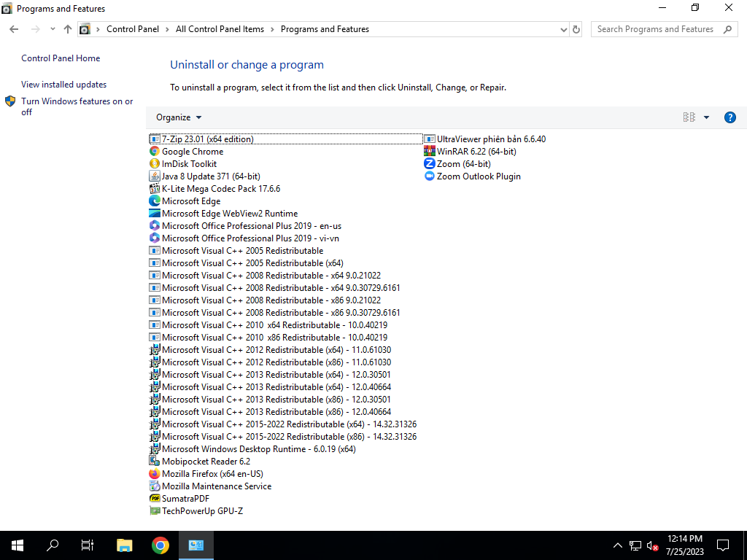Select Visual C++ 2013 (x64) 12.0.30501

(x=271, y=374)
